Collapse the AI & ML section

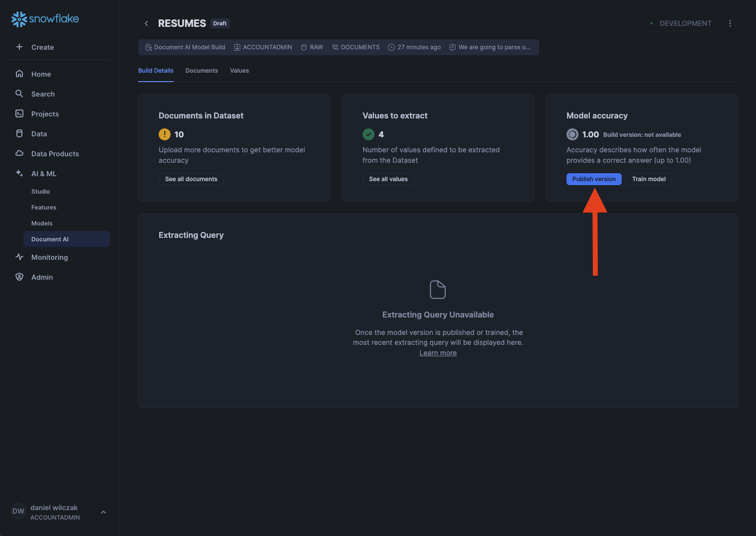tap(44, 174)
